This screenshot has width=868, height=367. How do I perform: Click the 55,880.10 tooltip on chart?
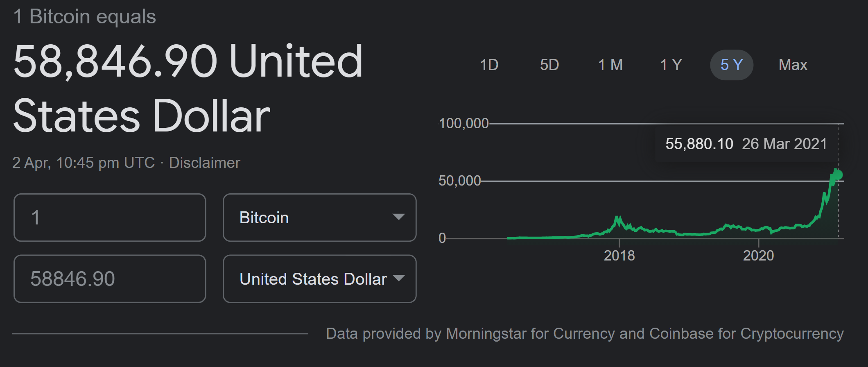[x=746, y=144]
